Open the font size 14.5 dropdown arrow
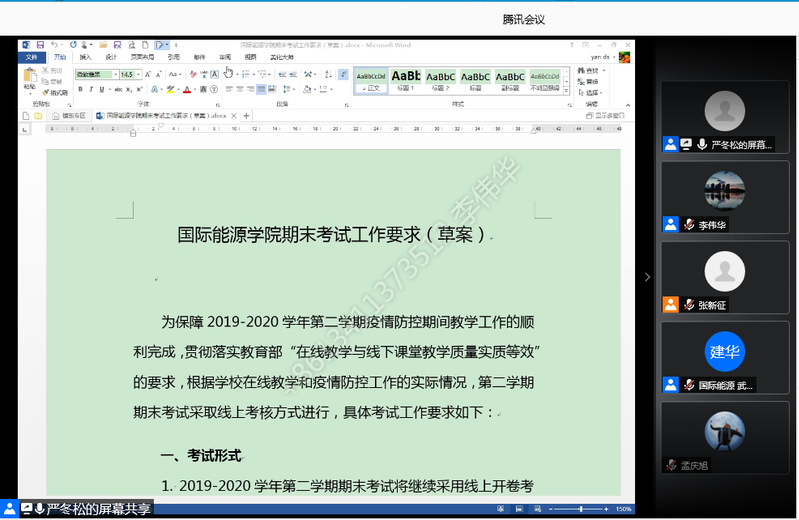The width and height of the screenshot is (799, 520). pyautogui.click(x=138, y=74)
